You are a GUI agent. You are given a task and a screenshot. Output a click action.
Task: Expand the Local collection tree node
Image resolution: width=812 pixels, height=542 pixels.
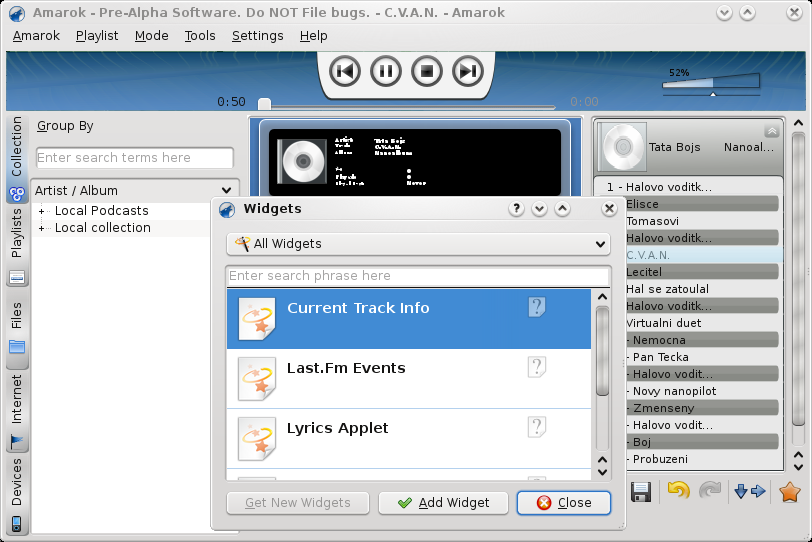[41, 228]
